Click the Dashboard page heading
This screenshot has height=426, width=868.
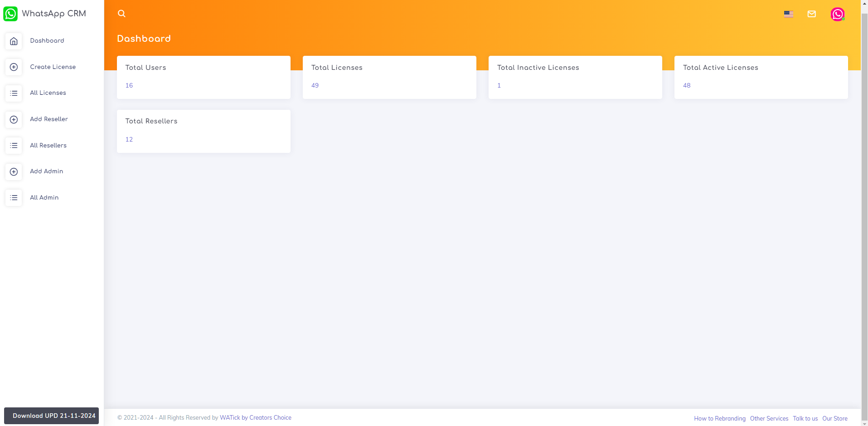pyautogui.click(x=144, y=39)
